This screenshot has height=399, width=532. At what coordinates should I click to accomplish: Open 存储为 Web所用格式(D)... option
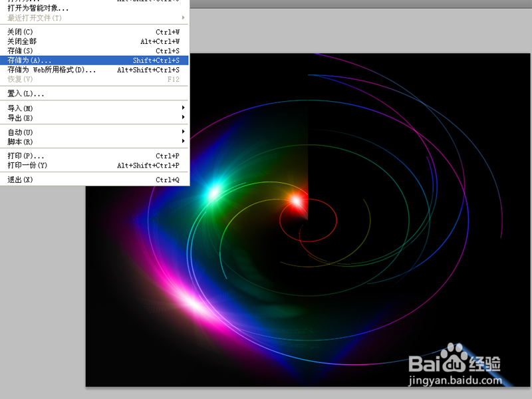click(94, 70)
